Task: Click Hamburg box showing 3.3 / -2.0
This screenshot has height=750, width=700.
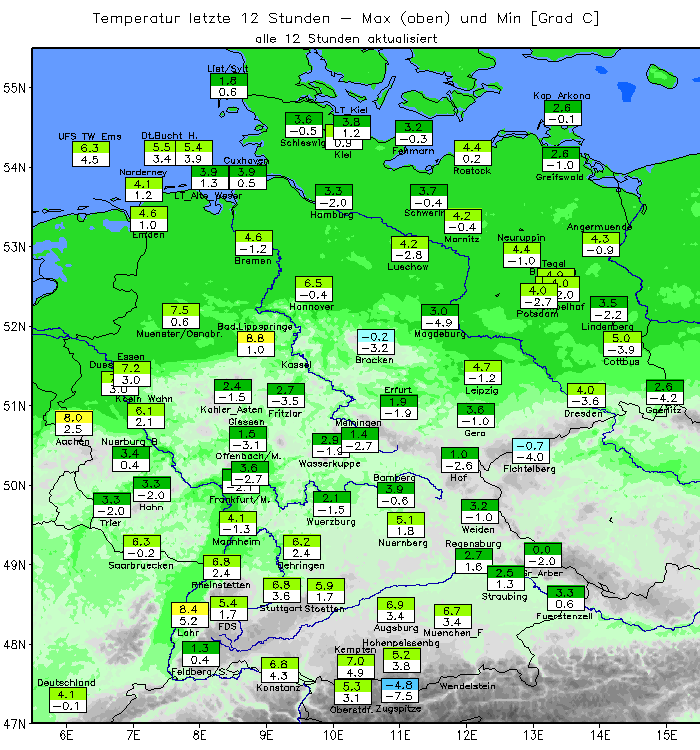Action: pyautogui.click(x=334, y=197)
